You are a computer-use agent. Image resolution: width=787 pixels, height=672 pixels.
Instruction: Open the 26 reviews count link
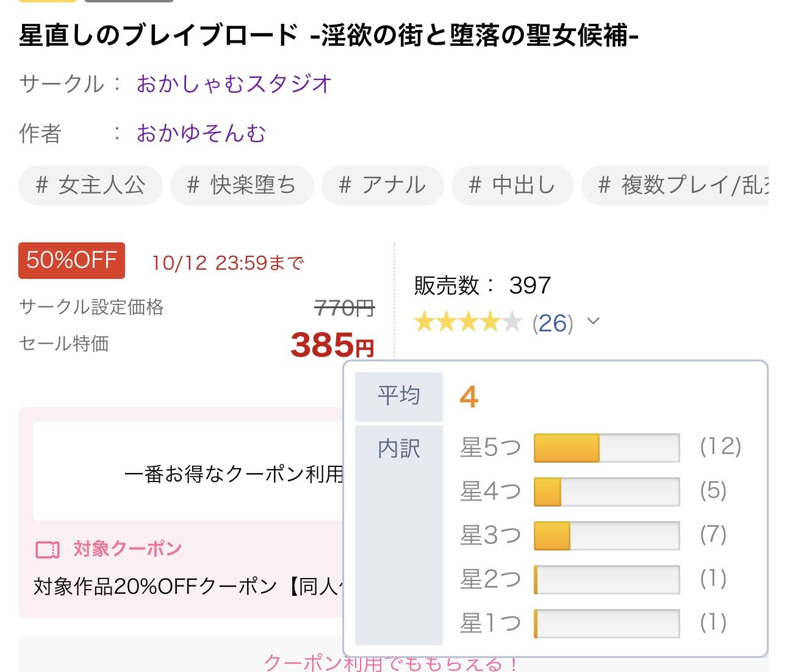tap(553, 322)
